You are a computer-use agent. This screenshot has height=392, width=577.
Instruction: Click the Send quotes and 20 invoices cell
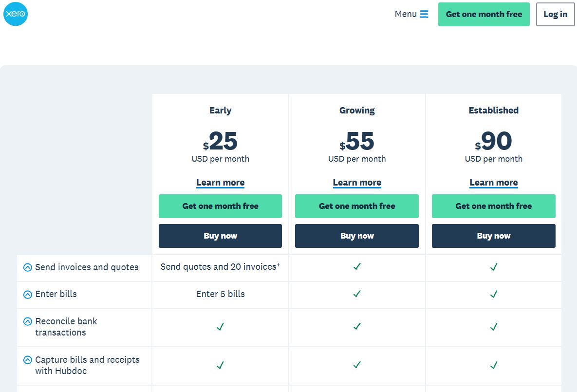220,267
